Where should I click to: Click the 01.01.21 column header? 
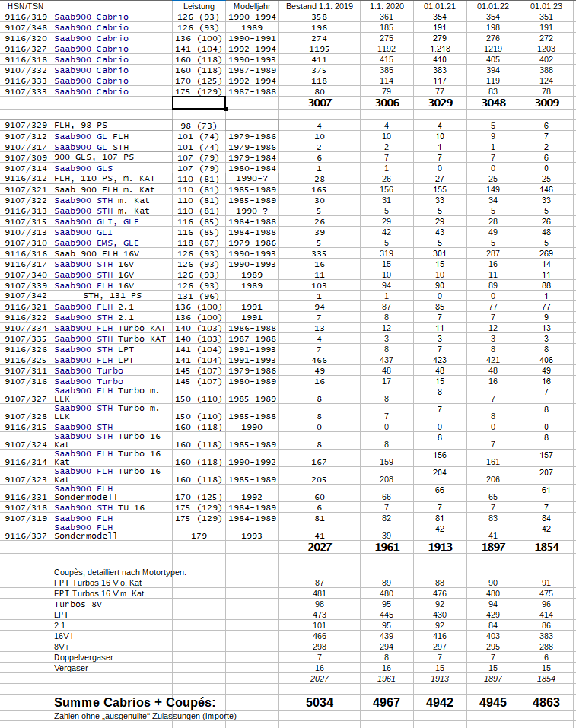tap(440, 6)
